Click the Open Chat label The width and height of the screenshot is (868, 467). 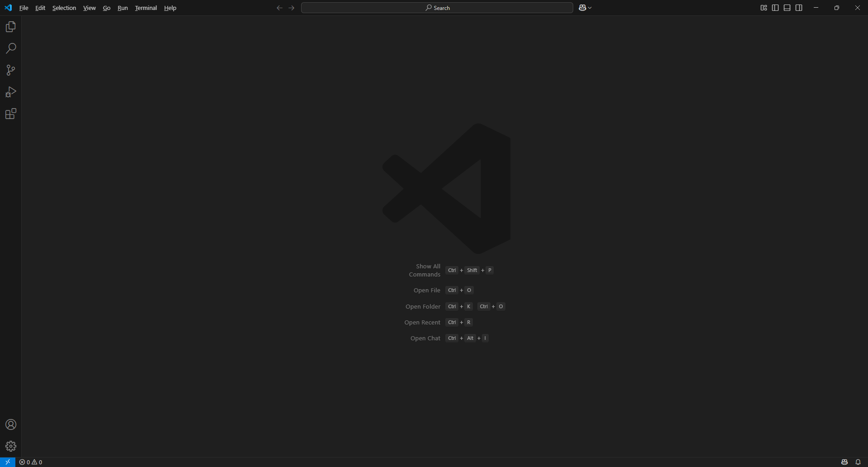425,338
